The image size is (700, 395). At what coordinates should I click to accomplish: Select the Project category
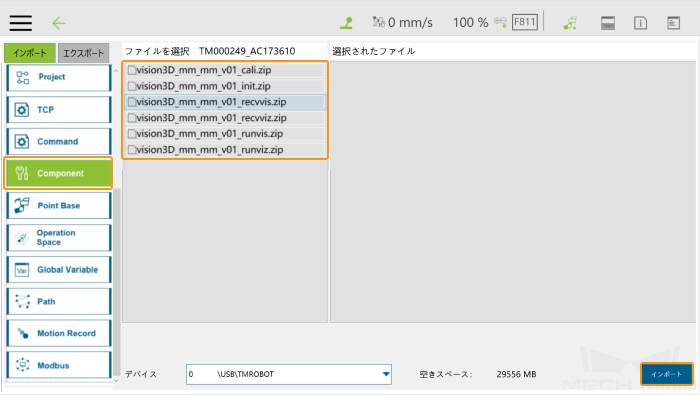tap(59, 78)
